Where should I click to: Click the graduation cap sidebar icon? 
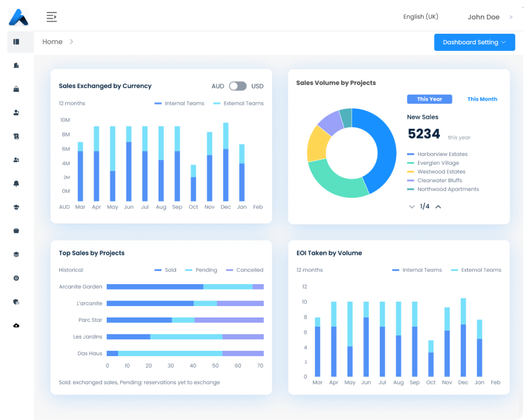tap(16, 207)
